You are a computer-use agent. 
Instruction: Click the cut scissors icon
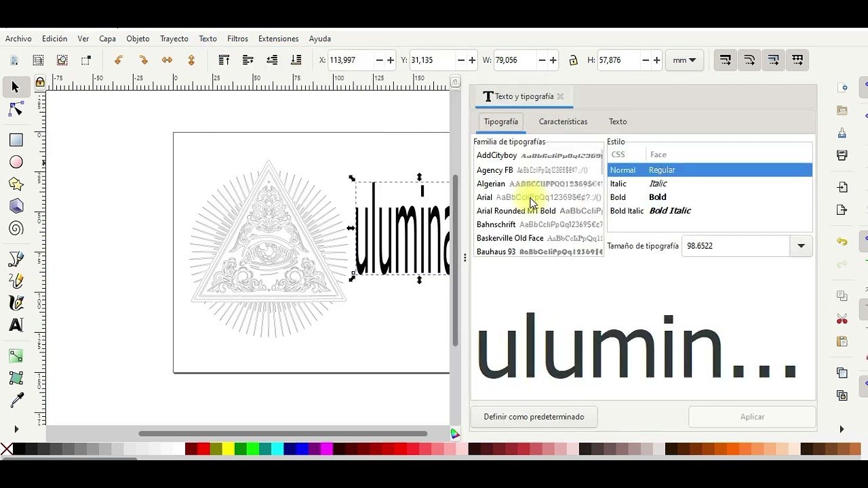[x=842, y=319]
